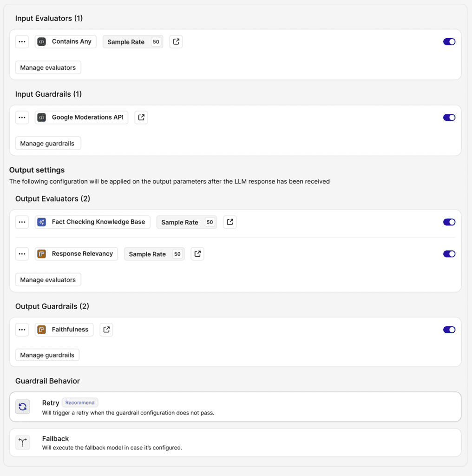Viewport: 472px width, 476px height.
Task: Open the Response Relevancy three-dot options menu
Action: [22, 254]
